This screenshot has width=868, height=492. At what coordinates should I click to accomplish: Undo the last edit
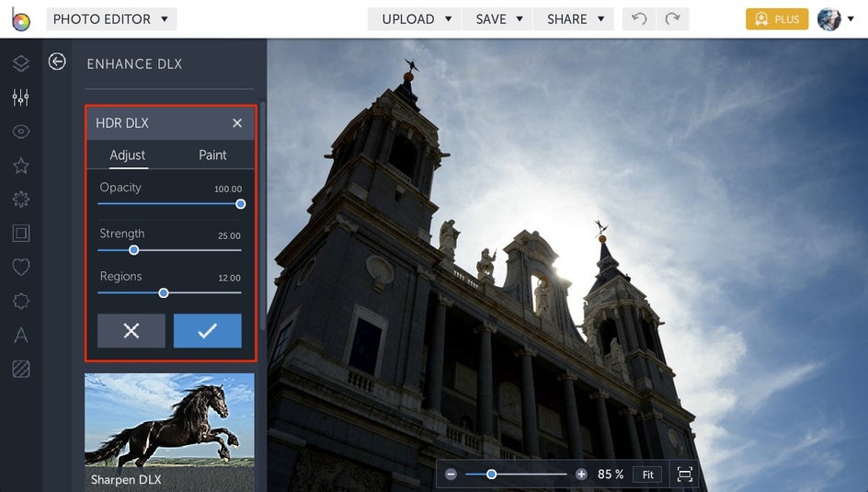tap(639, 18)
